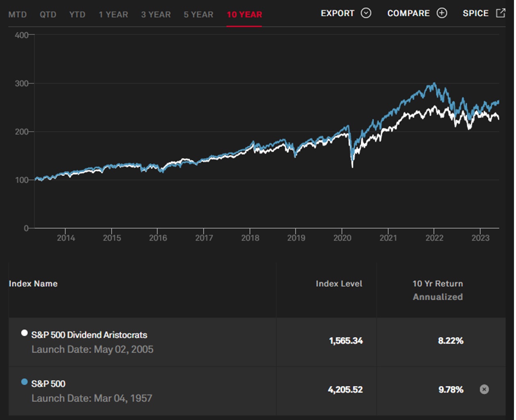Click the SPICE external link icon
Image resolution: width=516 pixels, height=420 pixels.
click(500, 13)
